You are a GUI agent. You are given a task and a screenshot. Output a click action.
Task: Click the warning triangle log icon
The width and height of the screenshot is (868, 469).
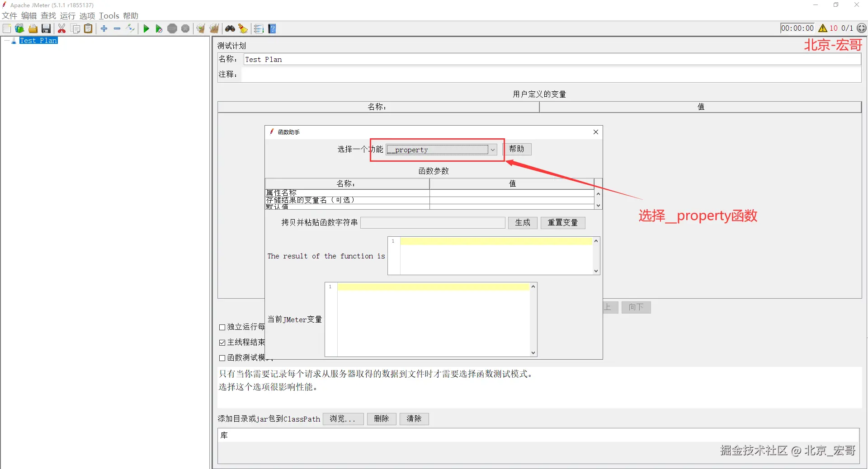click(823, 28)
